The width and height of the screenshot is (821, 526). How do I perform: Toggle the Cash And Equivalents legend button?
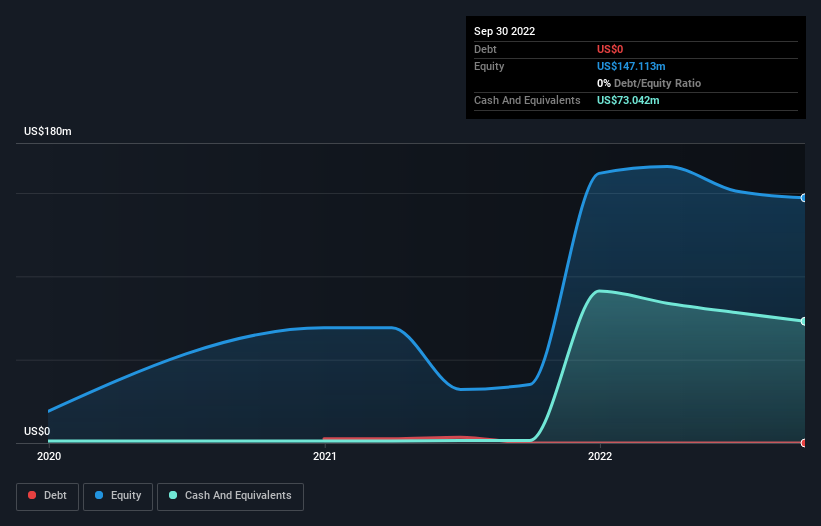point(230,496)
